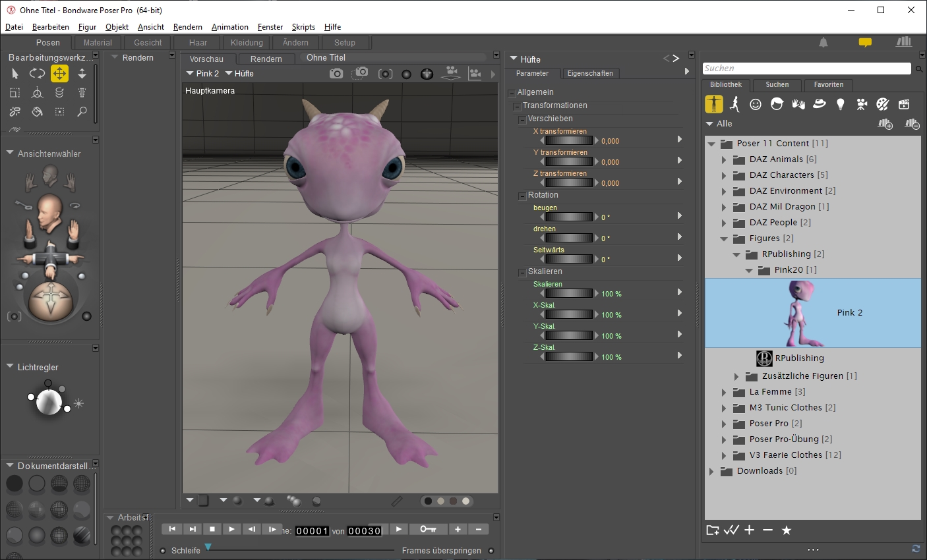Click the library Suchen search field

pyautogui.click(x=807, y=69)
